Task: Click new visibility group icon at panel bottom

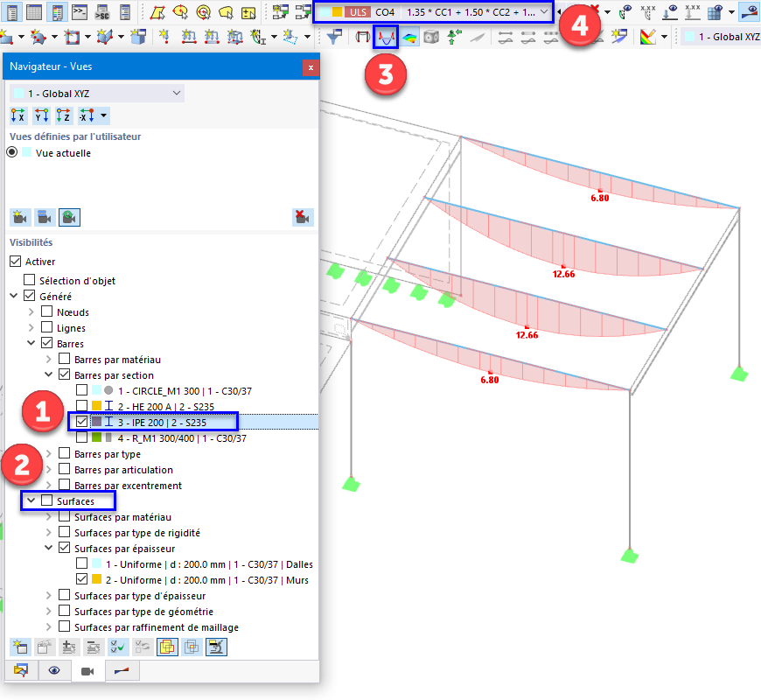Action: tap(20, 647)
